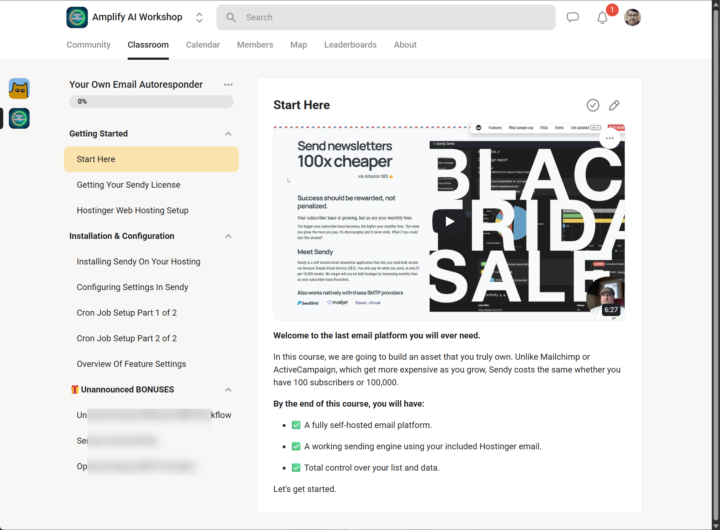
Task: Switch to the Community tab
Action: (89, 45)
